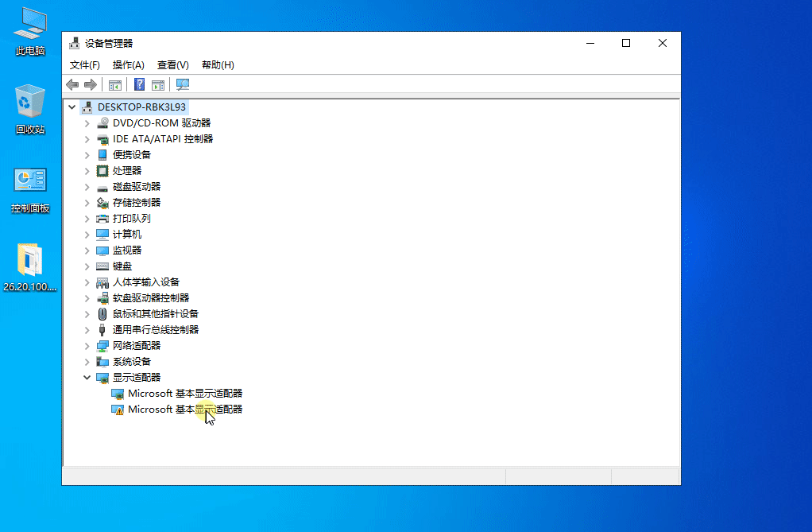The image size is (812, 532).
Task: Click the 软盘驱动器控制器 icon
Action: tap(102, 298)
